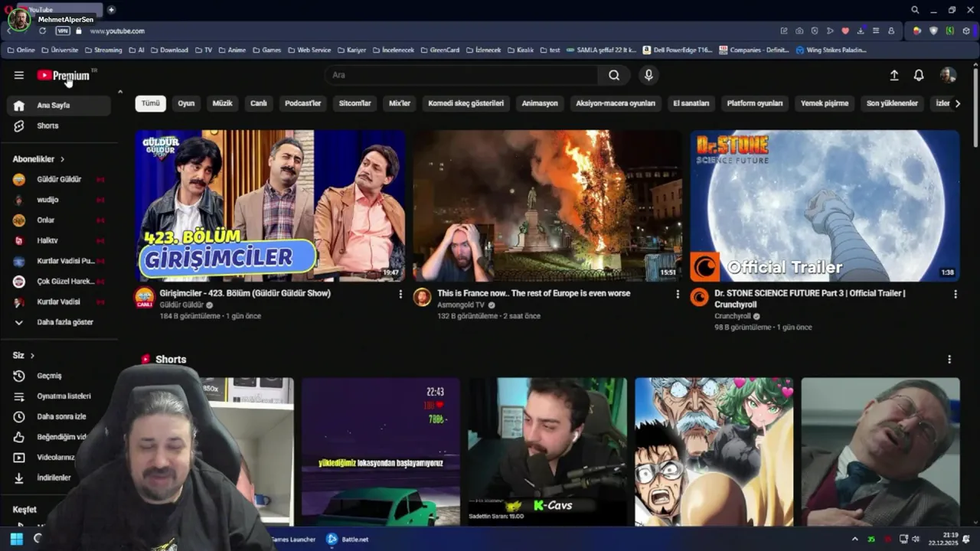The width and height of the screenshot is (980, 551).
Task: Select the Tümü category chip
Action: [x=151, y=103]
